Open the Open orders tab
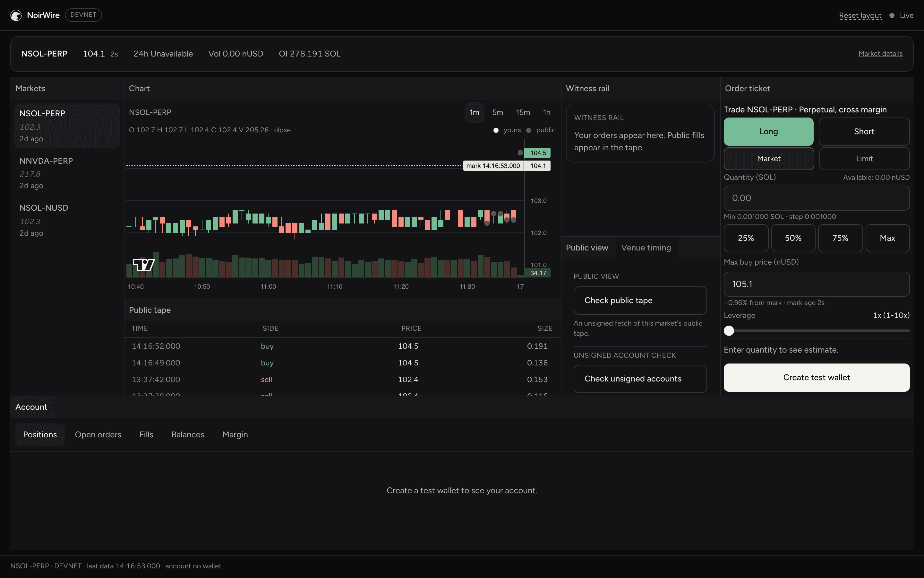The height and width of the screenshot is (578, 924). (98, 435)
